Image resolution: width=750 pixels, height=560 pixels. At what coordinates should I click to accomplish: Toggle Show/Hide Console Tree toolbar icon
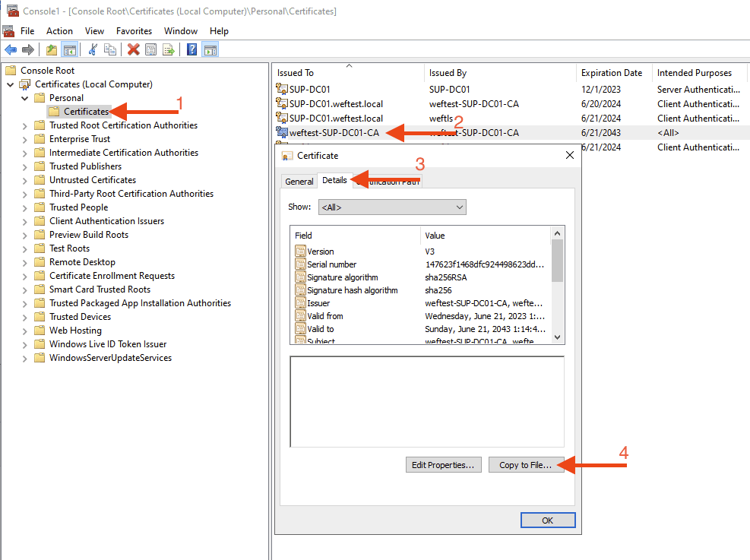coord(70,49)
